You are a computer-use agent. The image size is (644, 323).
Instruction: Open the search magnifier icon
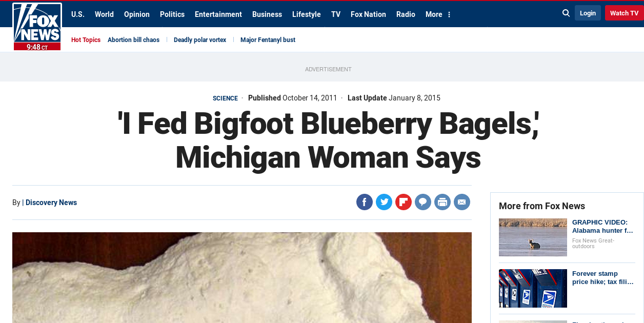click(566, 13)
